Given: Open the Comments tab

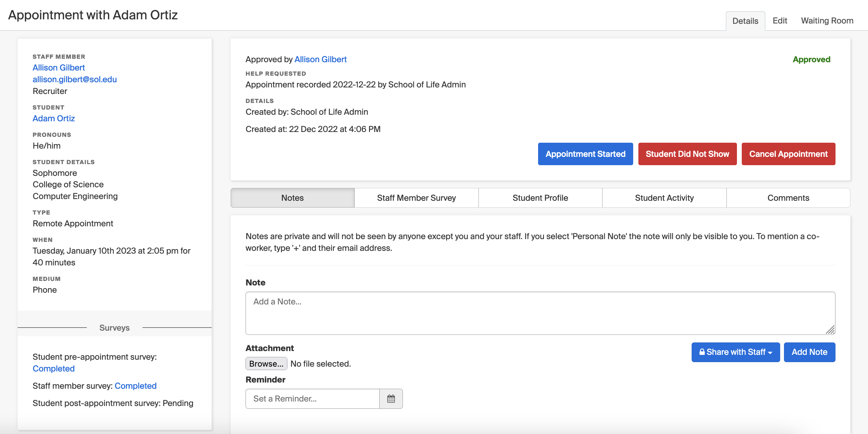Looking at the screenshot, I should coord(788,198).
